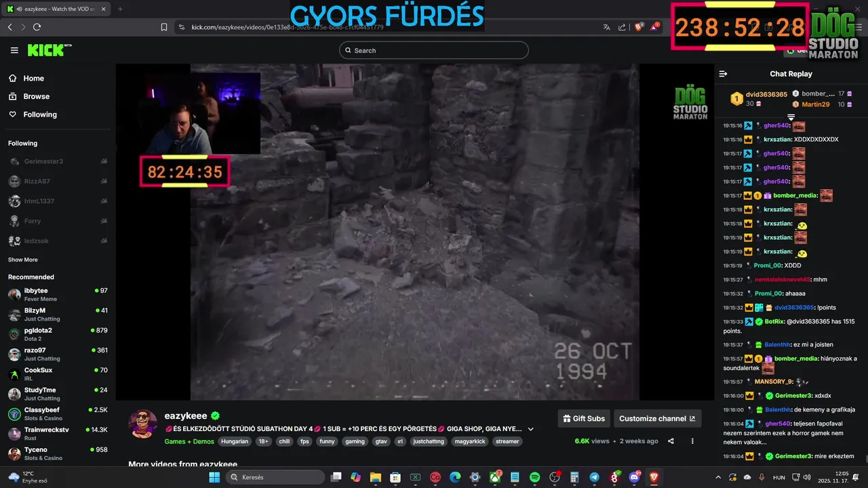868x488 pixels.
Task: Select the streamer tag
Action: pos(507,441)
